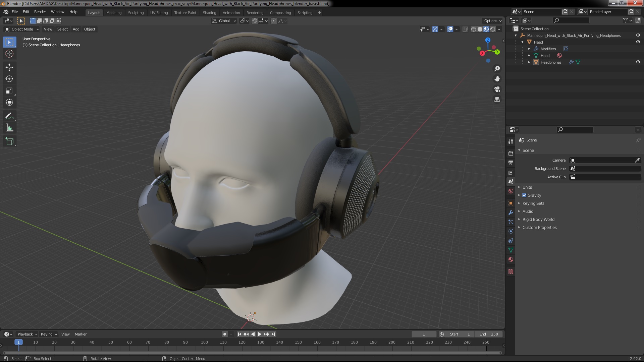Expand the Custom Properties panel
The image size is (644, 362).
tap(539, 227)
